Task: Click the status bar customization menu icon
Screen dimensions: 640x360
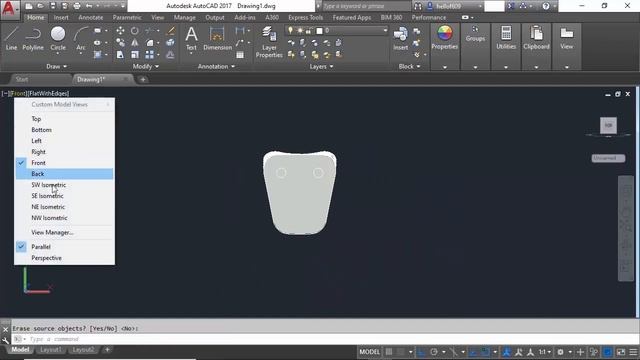Action: (x=633, y=352)
